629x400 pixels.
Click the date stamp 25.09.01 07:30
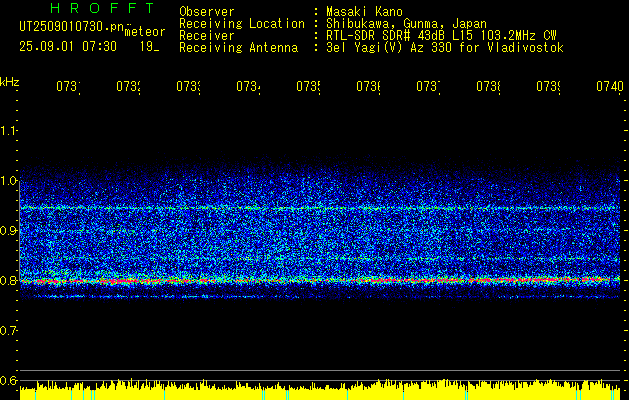point(68,46)
